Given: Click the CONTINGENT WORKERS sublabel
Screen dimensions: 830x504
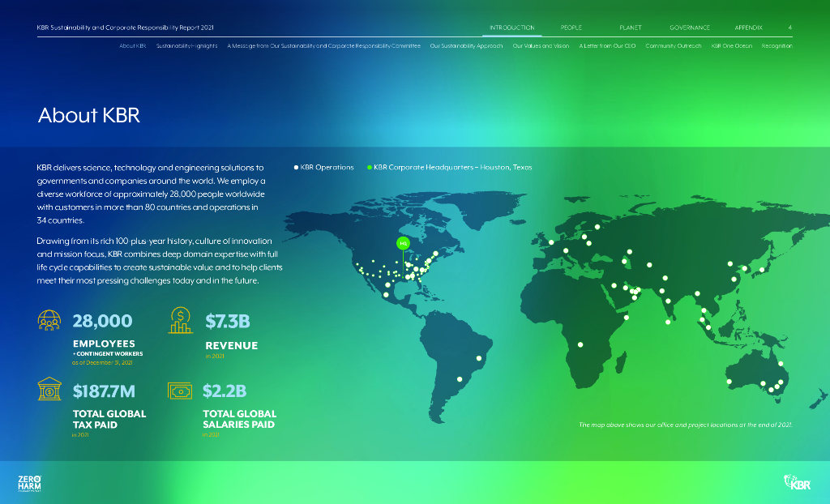Looking at the screenshot, I should coord(108,353).
